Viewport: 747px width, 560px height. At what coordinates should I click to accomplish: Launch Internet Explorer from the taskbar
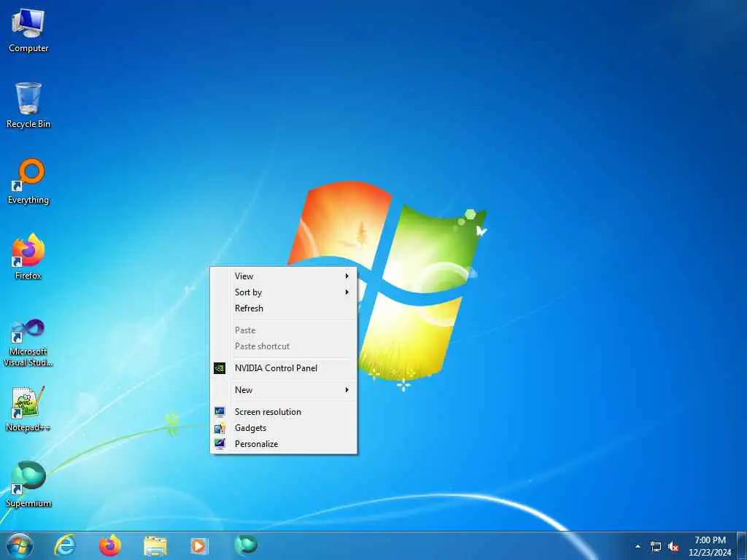coord(65,545)
